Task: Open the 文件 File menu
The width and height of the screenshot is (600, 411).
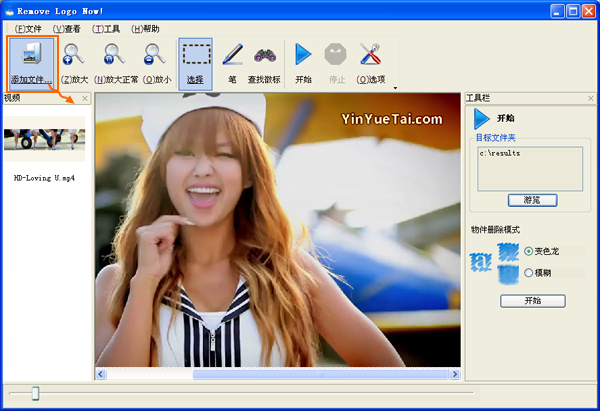Action: pyautogui.click(x=28, y=29)
